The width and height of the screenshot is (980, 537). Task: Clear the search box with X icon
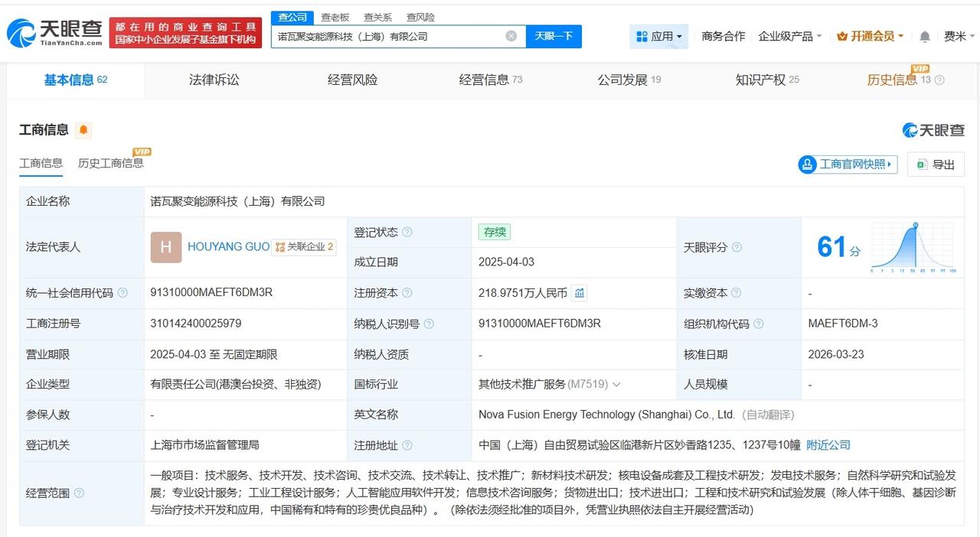coord(511,36)
